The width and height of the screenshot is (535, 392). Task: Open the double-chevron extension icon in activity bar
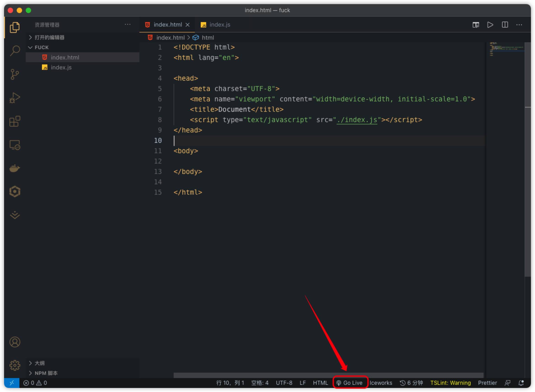tap(15, 215)
